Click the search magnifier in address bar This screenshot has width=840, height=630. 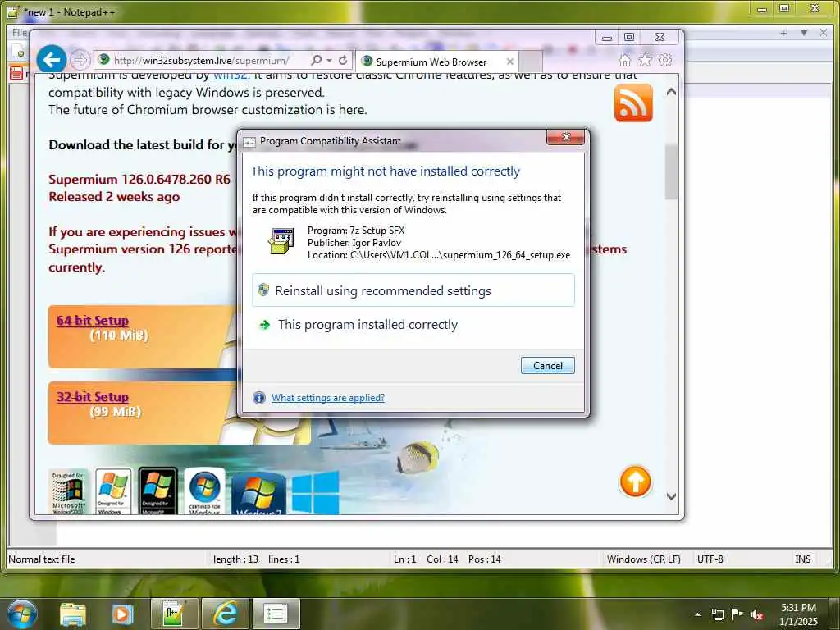click(x=316, y=60)
